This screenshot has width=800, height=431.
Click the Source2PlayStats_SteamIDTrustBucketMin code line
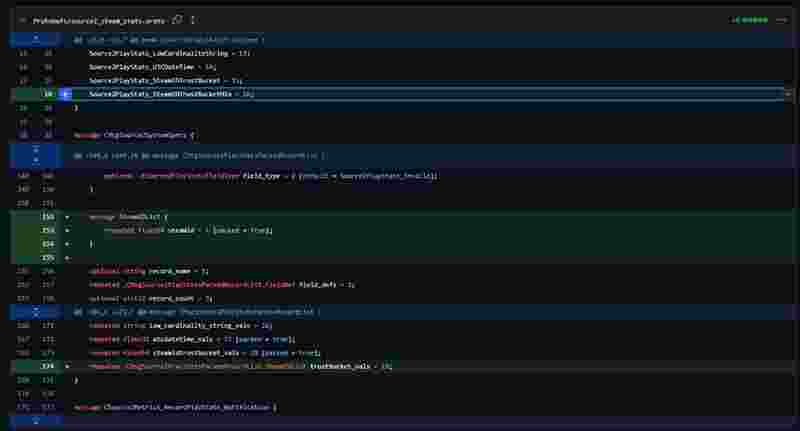click(x=171, y=94)
